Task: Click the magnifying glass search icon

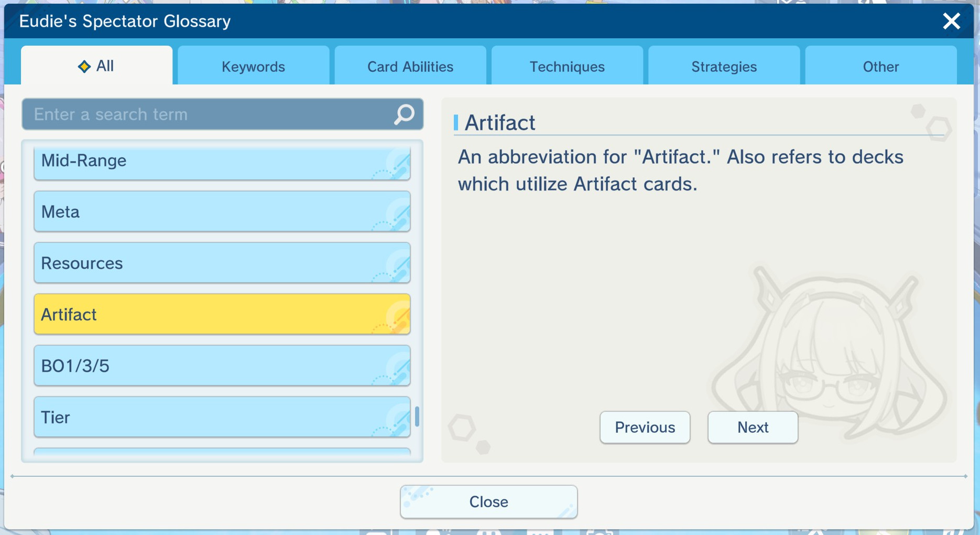Action: tap(404, 114)
